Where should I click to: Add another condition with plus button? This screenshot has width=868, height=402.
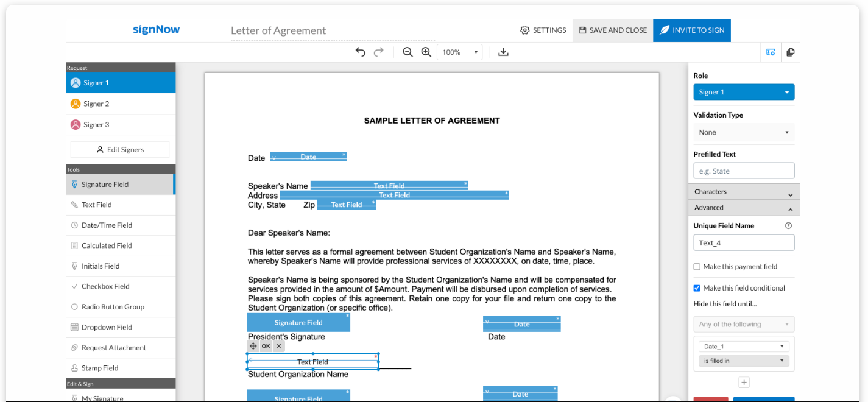coord(744,383)
